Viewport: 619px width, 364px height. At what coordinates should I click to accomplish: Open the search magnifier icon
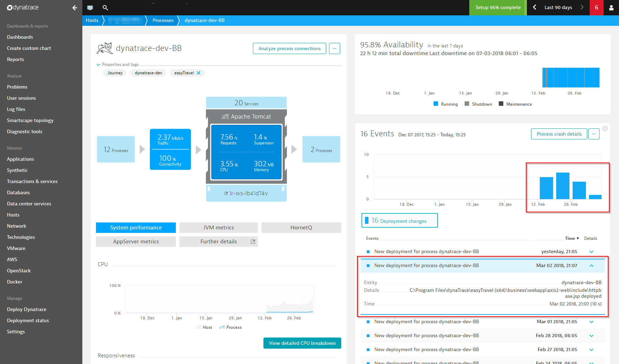point(105,8)
